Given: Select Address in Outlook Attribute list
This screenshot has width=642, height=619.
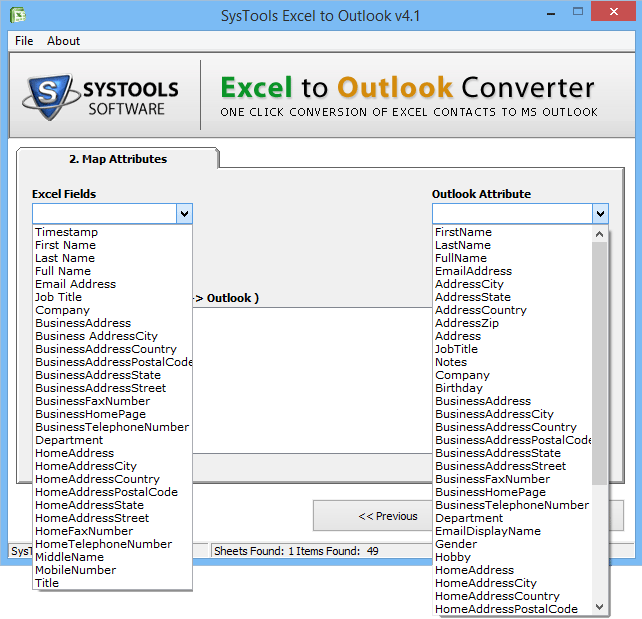Looking at the screenshot, I should 513,336.
